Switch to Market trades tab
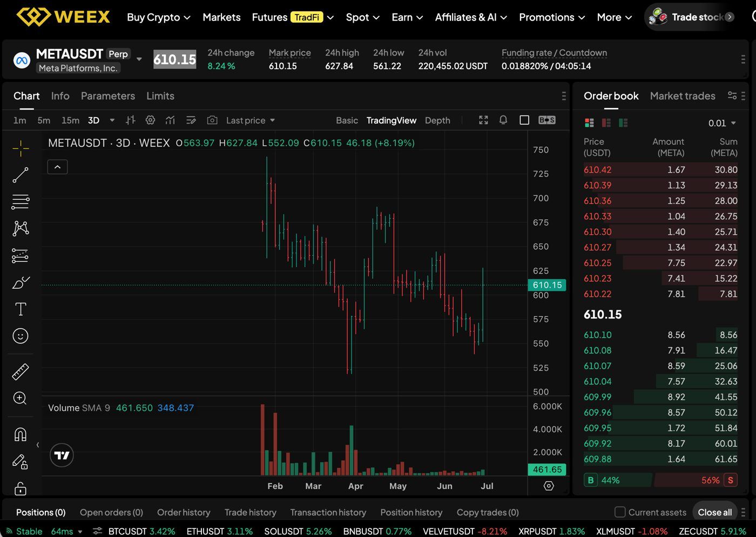The width and height of the screenshot is (756, 537). (x=683, y=96)
